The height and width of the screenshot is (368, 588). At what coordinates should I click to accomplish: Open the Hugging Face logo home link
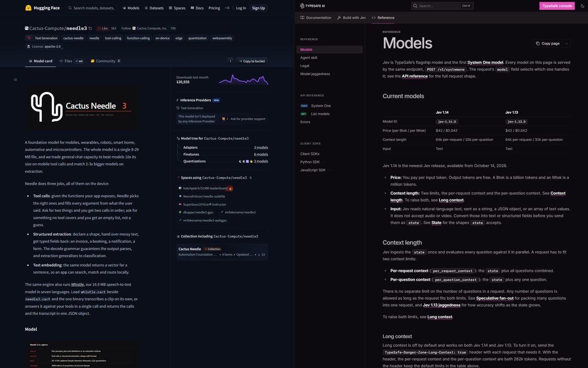pyautogui.click(x=42, y=8)
